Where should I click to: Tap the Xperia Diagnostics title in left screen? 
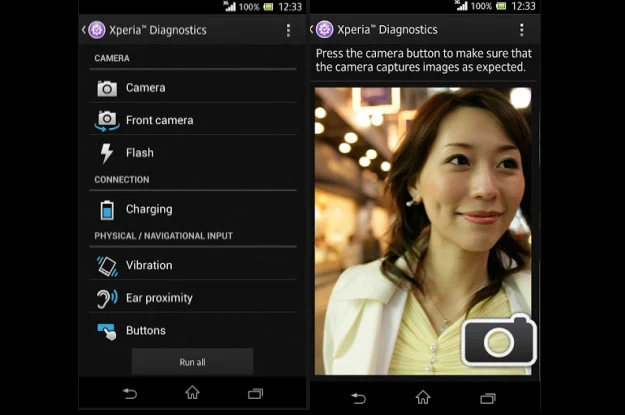[158, 30]
